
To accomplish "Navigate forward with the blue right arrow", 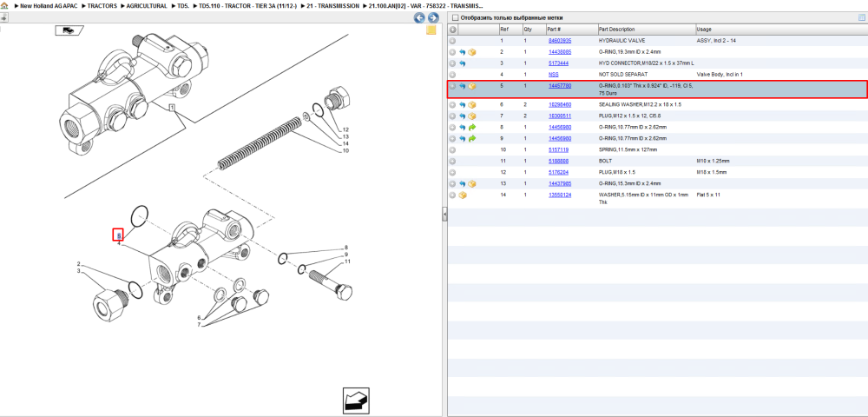I will [x=433, y=17].
